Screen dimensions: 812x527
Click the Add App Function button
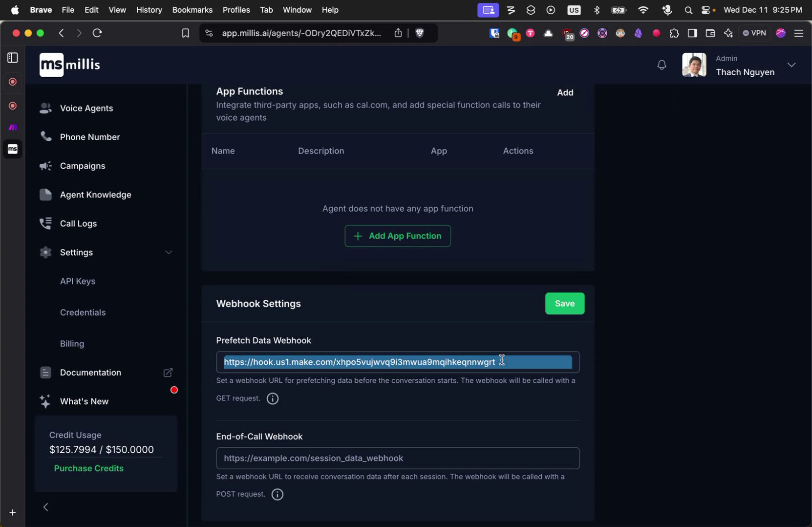click(397, 236)
